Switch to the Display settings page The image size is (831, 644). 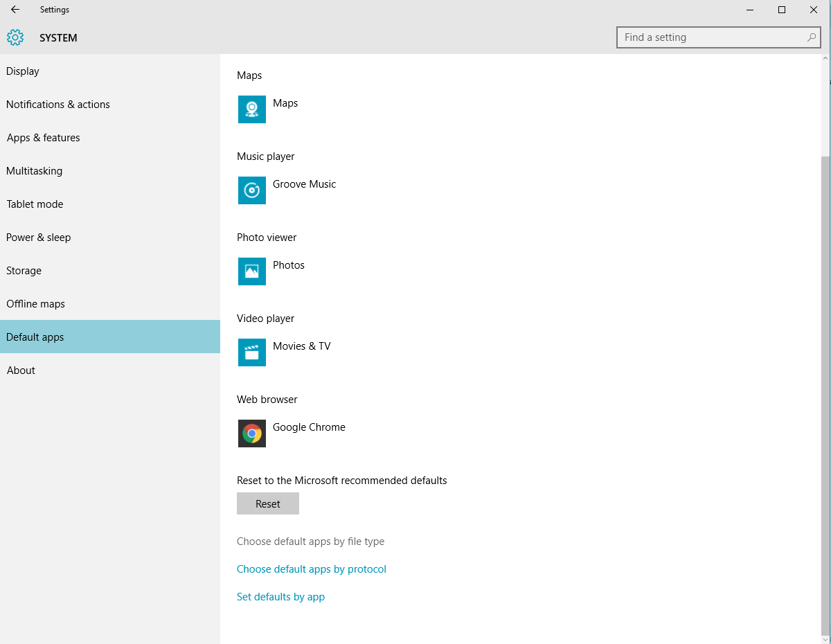pyautogui.click(x=22, y=71)
